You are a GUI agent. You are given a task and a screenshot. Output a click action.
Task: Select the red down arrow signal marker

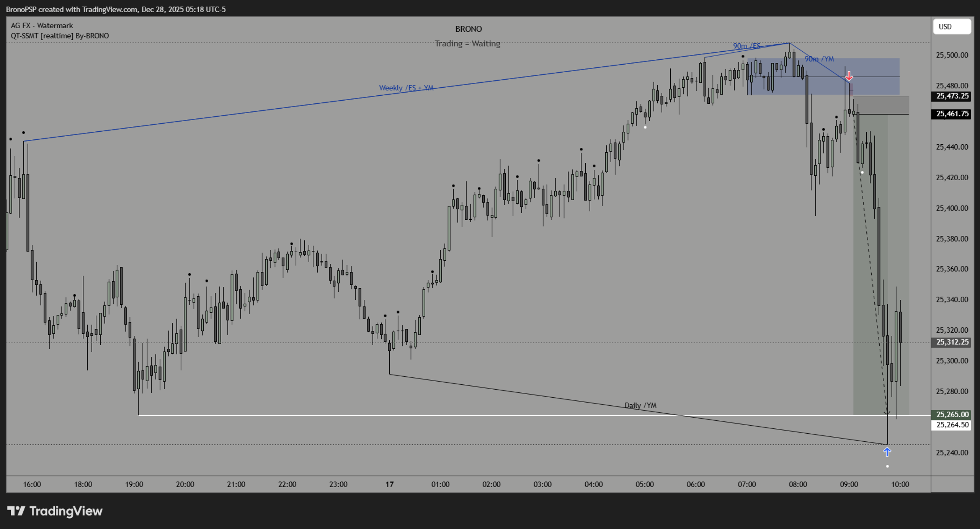[849, 76]
